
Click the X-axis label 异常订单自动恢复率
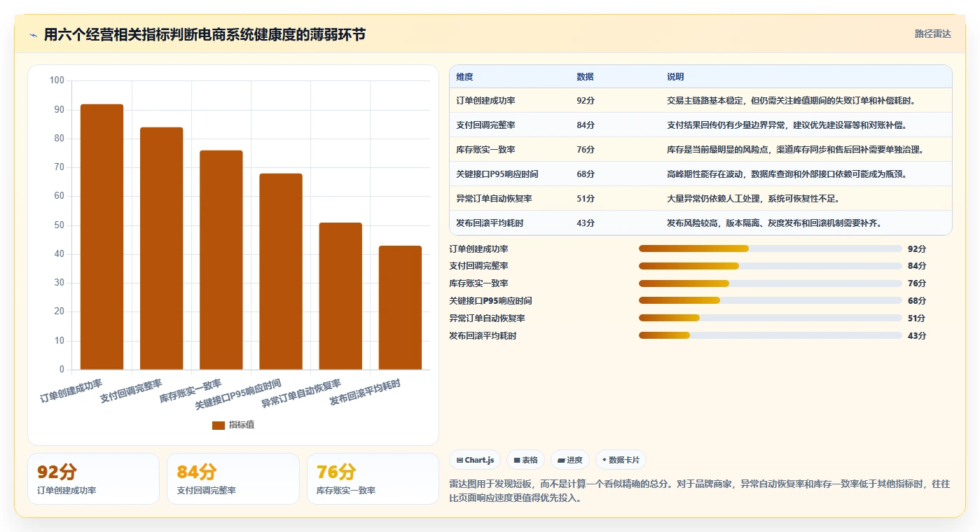coord(301,393)
